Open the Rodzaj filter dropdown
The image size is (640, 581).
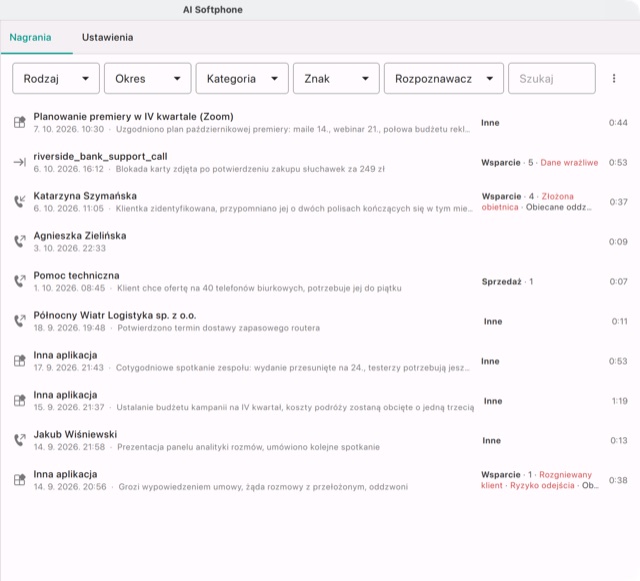pyautogui.click(x=56, y=78)
